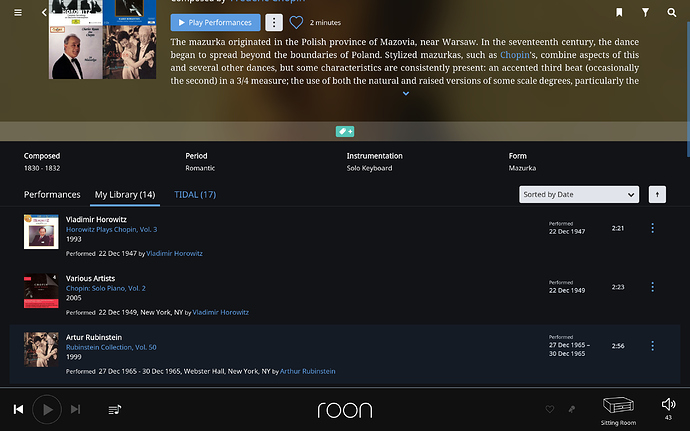Click the Mazurka form value
The height and width of the screenshot is (431, 690).
tap(522, 168)
